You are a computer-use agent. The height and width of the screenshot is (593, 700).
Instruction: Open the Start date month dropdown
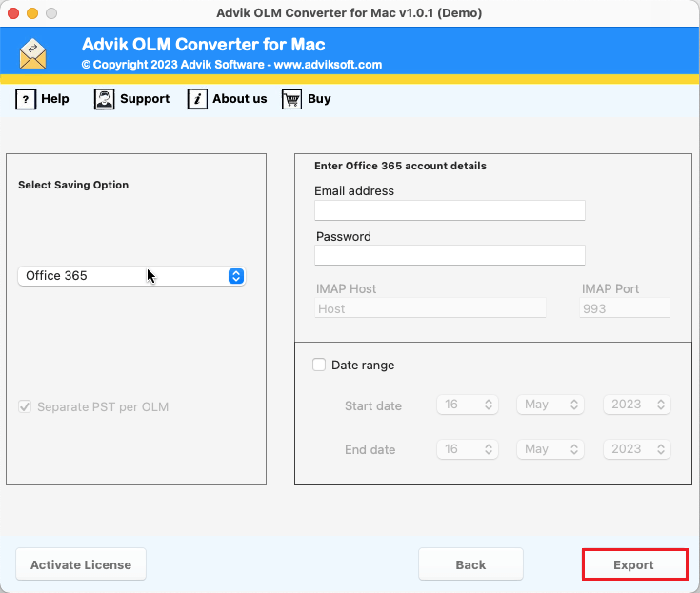pyautogui.click(x=550, y=405)
